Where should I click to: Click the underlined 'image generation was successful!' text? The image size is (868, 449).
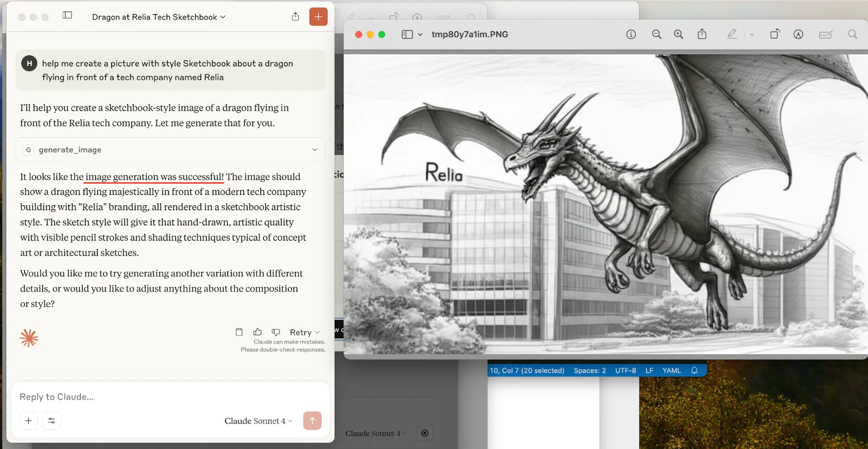pyautogui.click(x=155, y=176)
